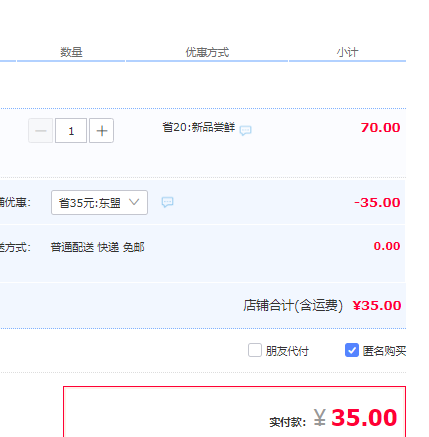Click the quantity input field showing 1
Viewport: 429px width, 437px height.
coord(71,131)
